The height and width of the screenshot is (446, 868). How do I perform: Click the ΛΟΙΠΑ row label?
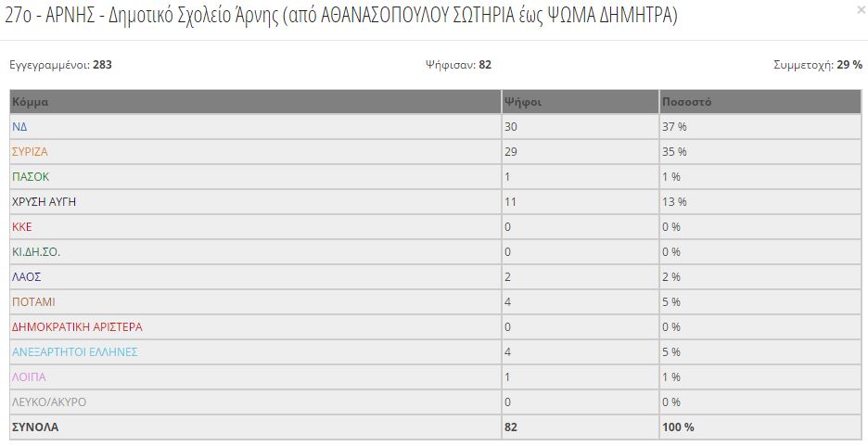pyautogui.click(x=29, y=376)
